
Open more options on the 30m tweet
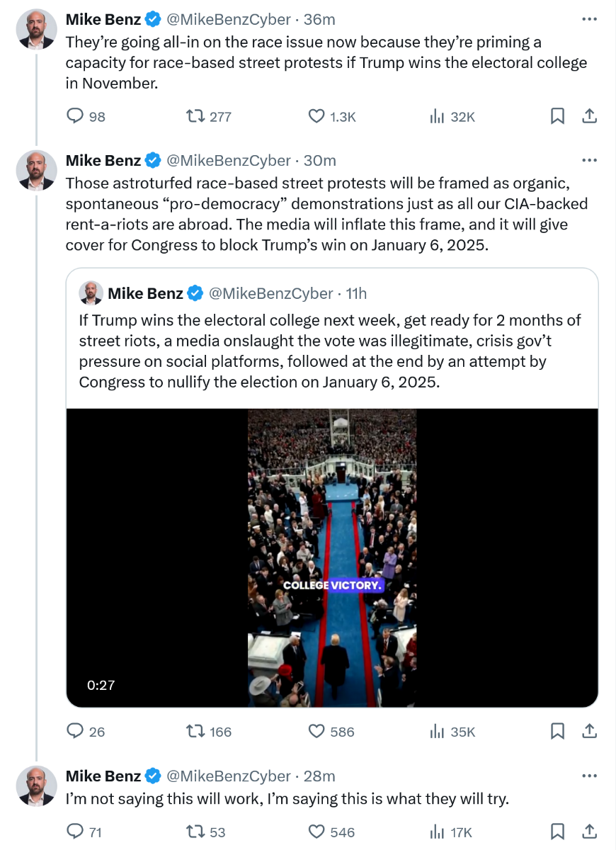[589, 160]
